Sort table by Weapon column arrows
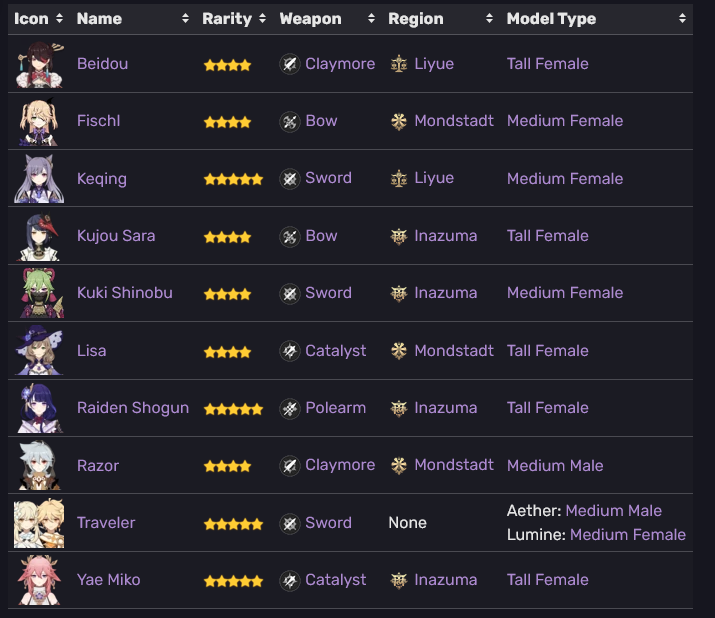Screen dimensions: 715x618 click(371, 18)
